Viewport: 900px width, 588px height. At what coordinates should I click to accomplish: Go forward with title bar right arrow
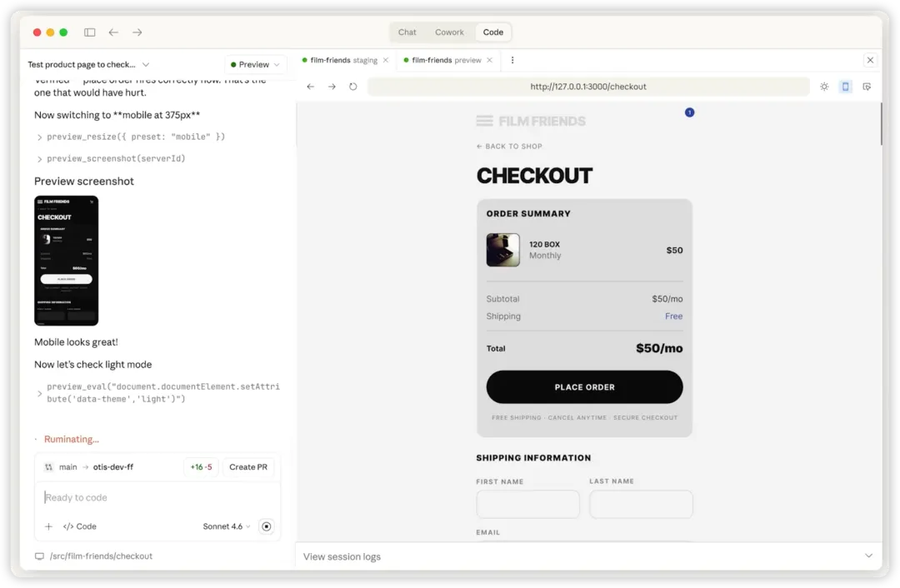click(x=137, y=32)
